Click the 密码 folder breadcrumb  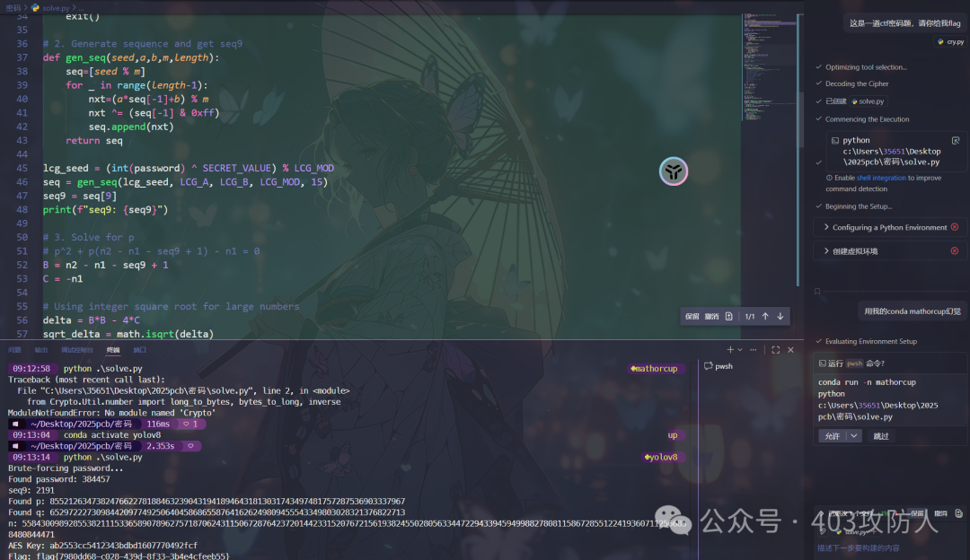13,8
